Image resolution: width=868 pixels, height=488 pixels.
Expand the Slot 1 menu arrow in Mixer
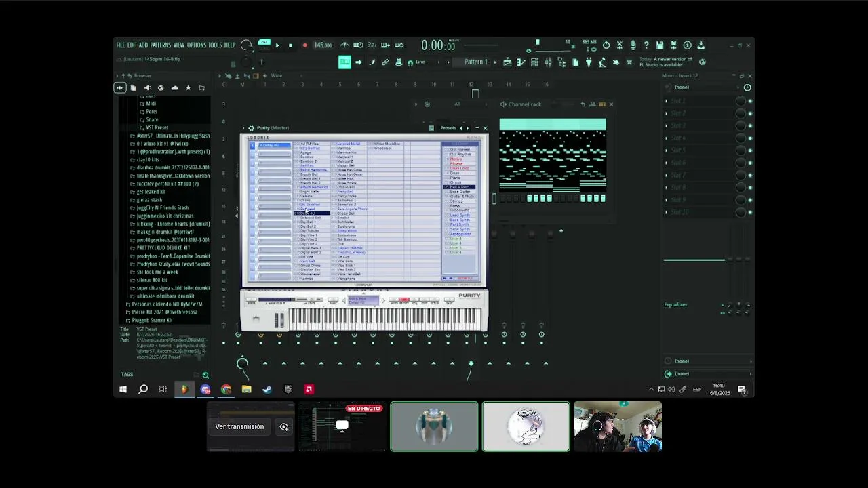tap(667, 101)
